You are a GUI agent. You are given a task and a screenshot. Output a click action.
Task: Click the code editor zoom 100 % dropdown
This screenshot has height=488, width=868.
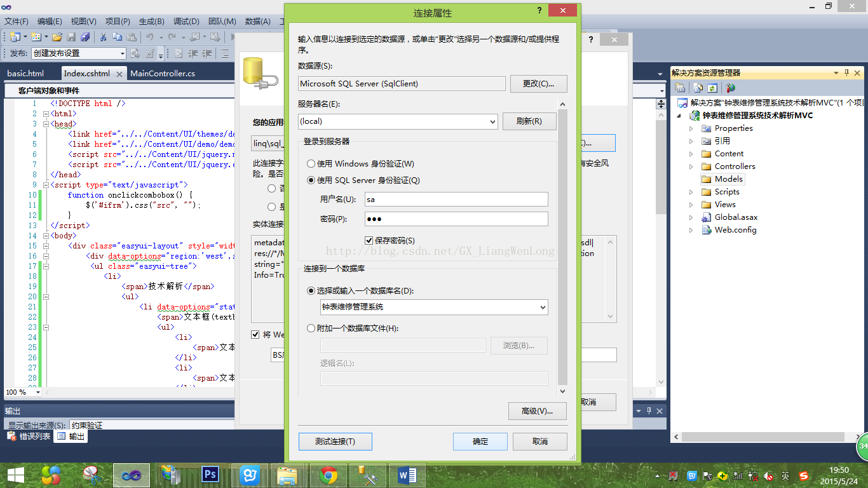(38, 392)
